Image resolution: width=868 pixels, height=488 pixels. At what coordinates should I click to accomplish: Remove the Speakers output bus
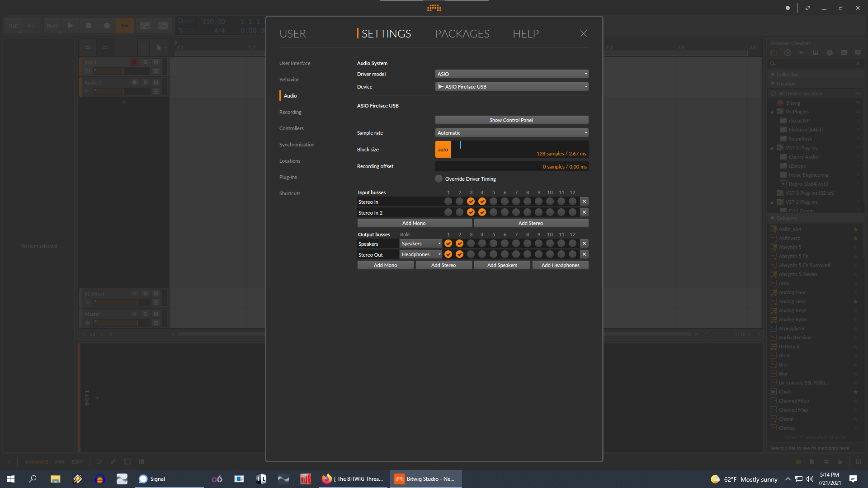click(x=584, y=244)
